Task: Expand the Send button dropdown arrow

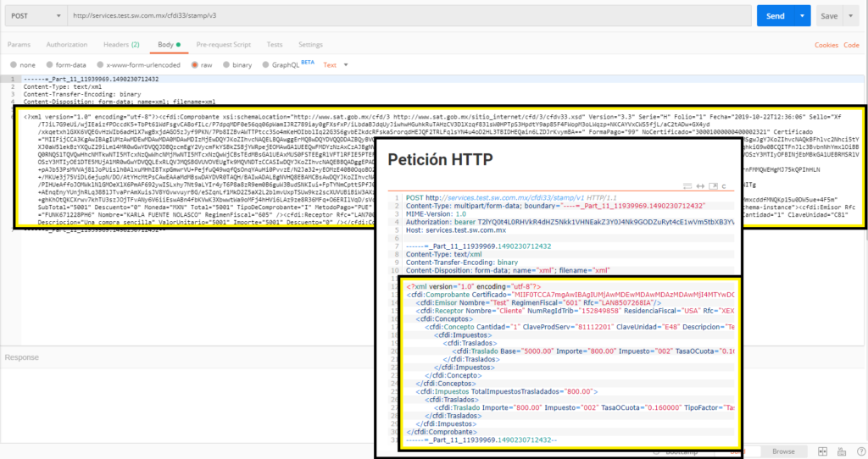Action: tap(803, 15)
